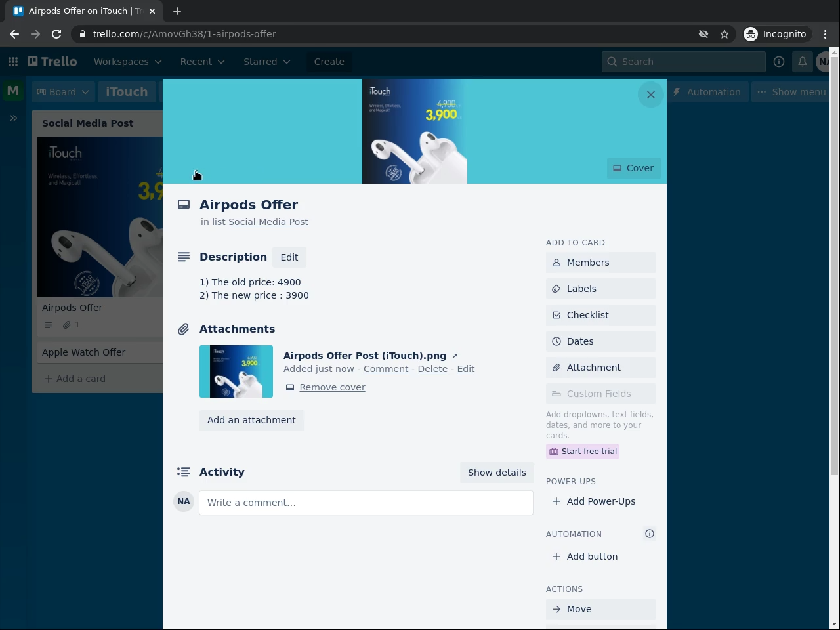Move the card to another list
840x630 pixels.
601,609
